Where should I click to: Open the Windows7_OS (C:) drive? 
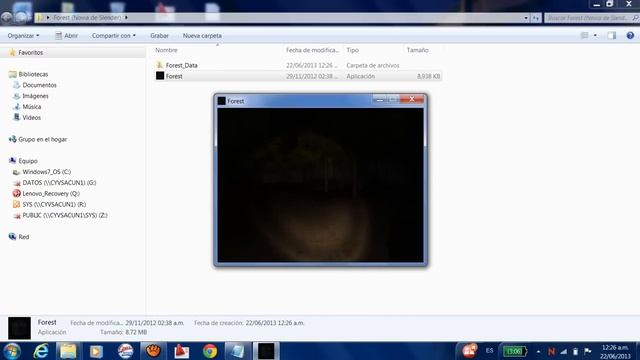pyautogui.click(x=47, y=172)
